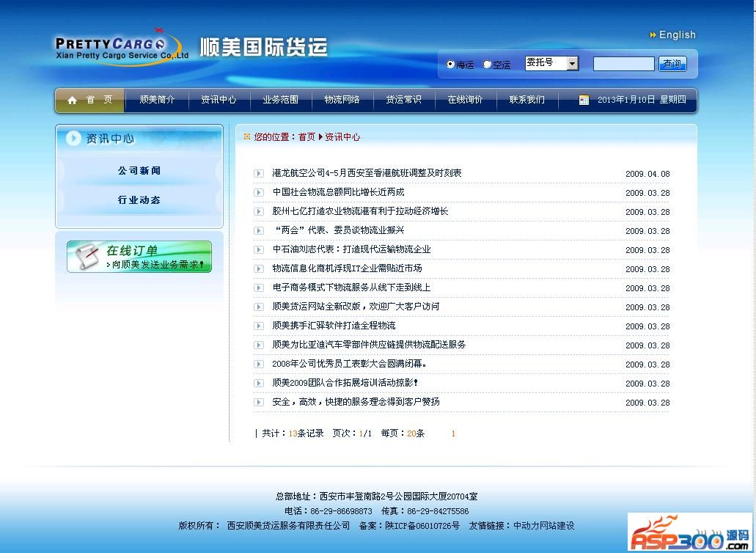Click arrow icon beside 2008年公司优秀员工 item
756x553 pixels.
[259, 364]
